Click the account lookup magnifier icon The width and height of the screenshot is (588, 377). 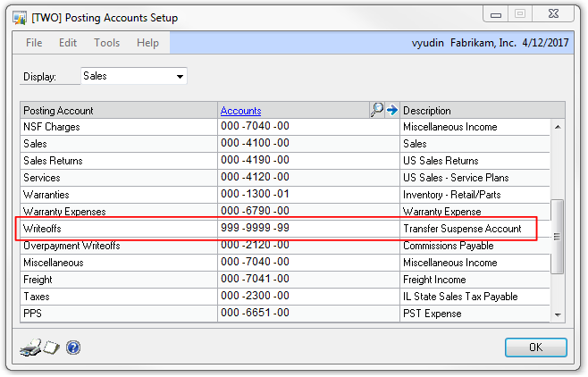click(376, 110)
